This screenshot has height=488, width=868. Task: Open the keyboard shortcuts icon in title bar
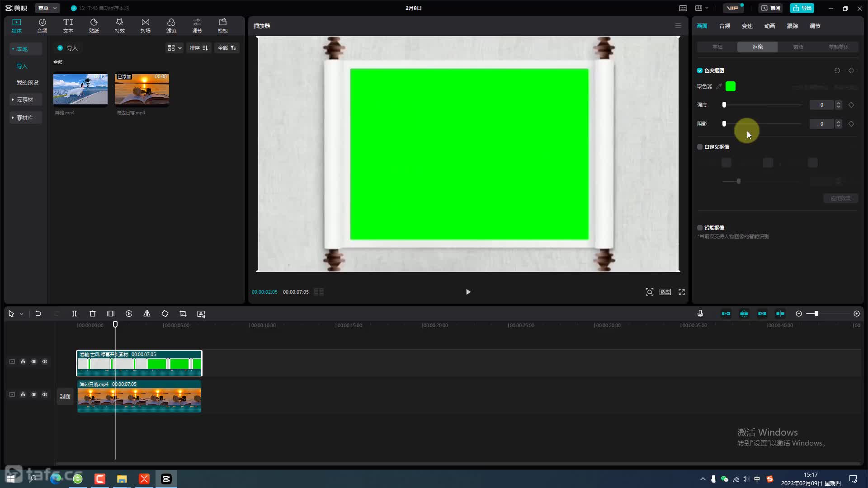pyautogui.click(x=683, y=8)
